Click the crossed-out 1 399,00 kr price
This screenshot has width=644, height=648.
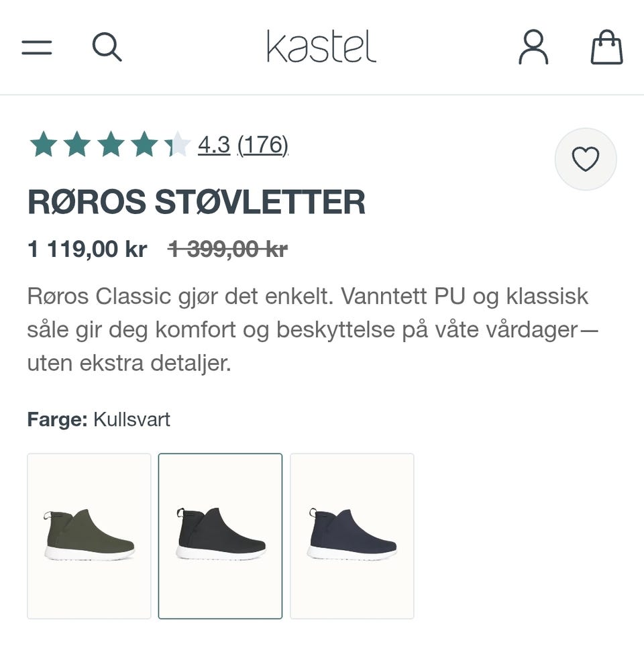228,249
